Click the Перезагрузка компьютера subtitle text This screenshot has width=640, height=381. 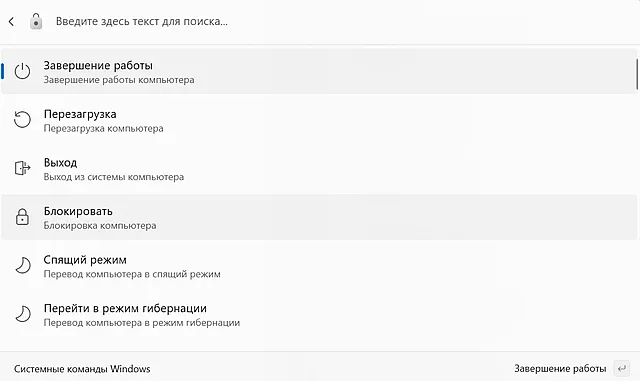(x=104, y=128)
